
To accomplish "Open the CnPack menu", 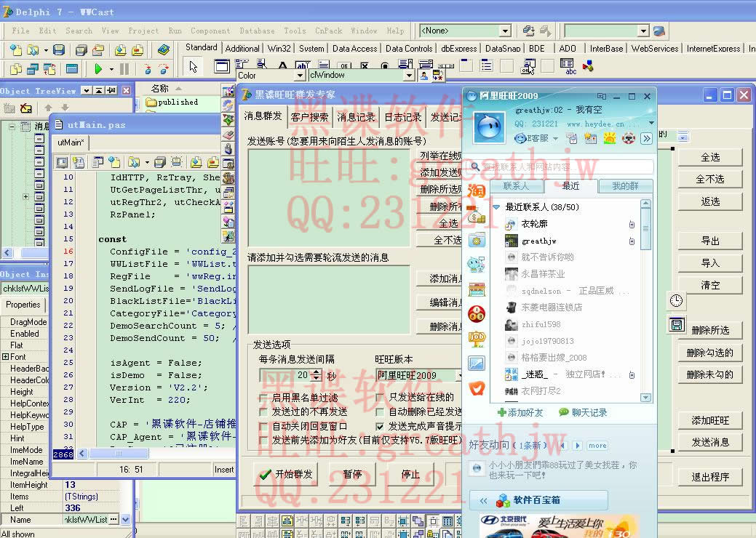I will click(x=328, y=31).
